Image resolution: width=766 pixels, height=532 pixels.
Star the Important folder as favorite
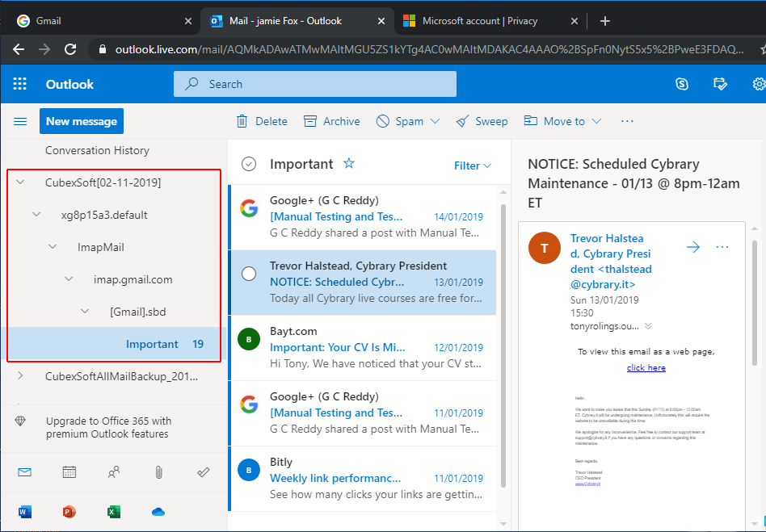pos(349,163)
